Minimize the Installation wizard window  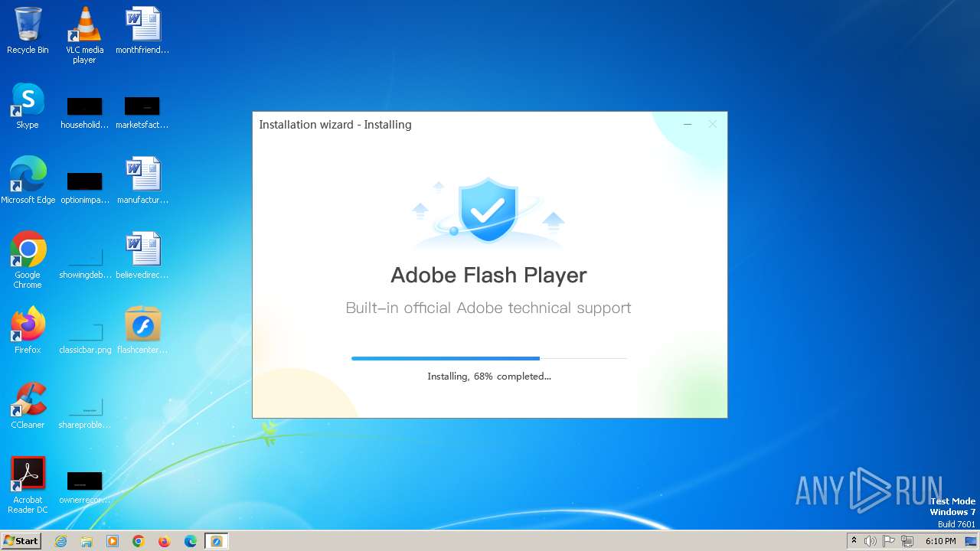pyautogui.click(x=688, y=124)
